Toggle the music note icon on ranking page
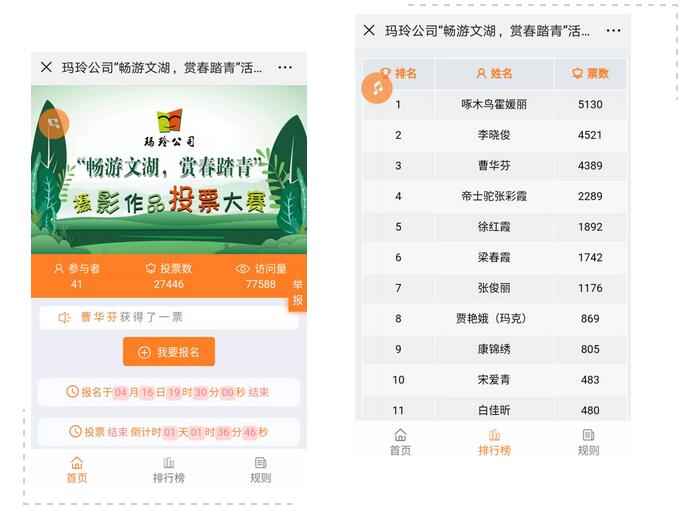 tap(377, 88)
